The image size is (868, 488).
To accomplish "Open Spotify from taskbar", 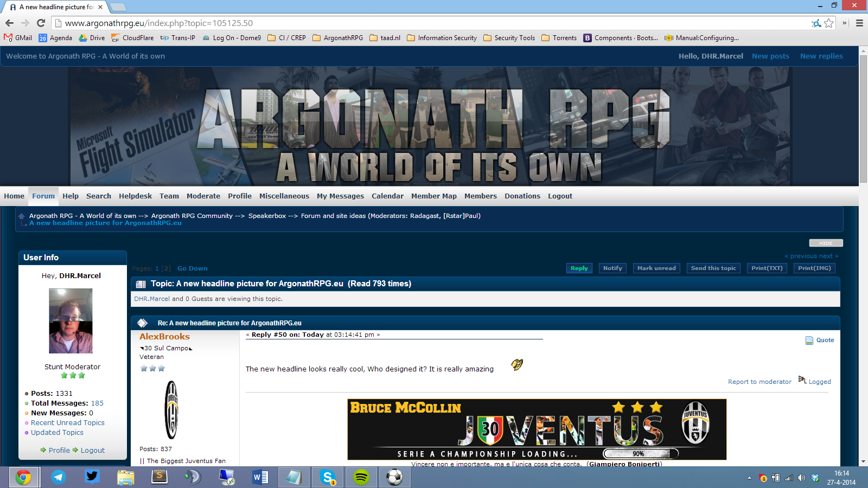I will pos(361,477).
